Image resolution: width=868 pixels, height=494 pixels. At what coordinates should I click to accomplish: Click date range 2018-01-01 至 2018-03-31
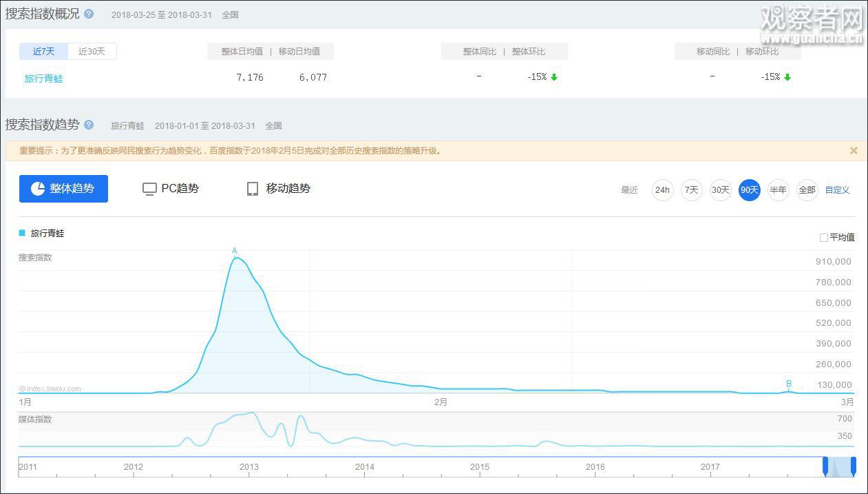pyautogui.click(x=205, y=125)
